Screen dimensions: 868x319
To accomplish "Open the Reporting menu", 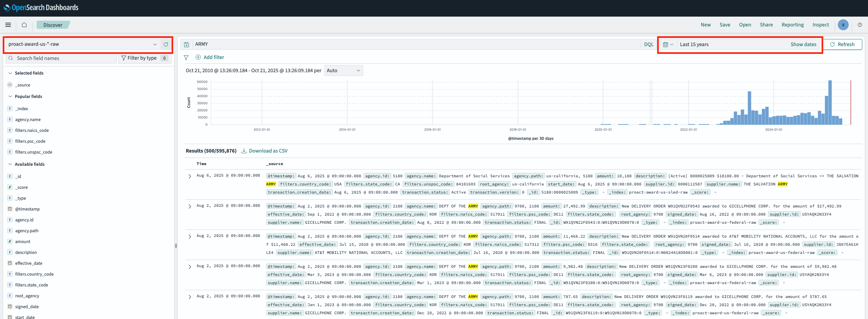I will click(x=792, y=25).
